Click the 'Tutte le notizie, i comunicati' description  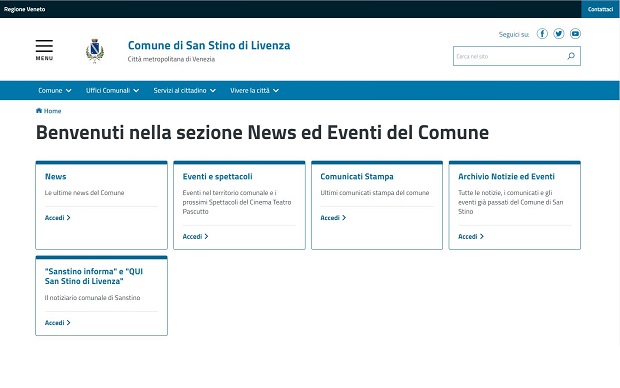pyautogui.click(x=510, y=202)
